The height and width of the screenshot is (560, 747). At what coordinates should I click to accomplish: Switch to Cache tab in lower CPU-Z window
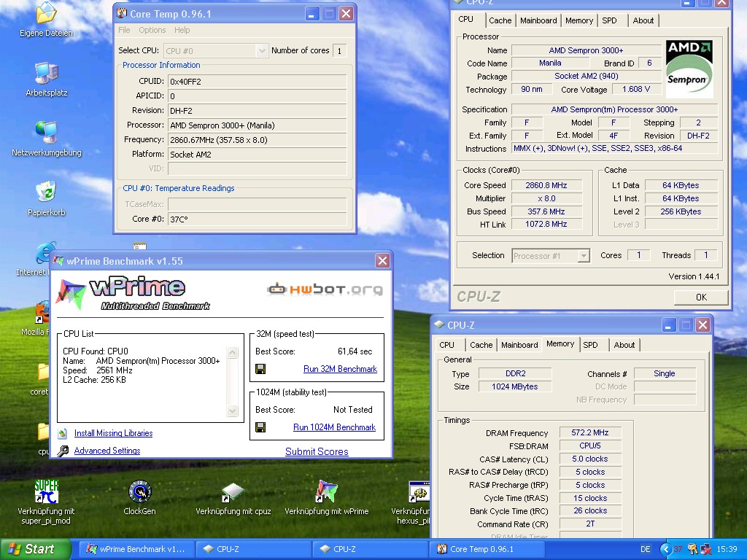(x=481, y=345)
